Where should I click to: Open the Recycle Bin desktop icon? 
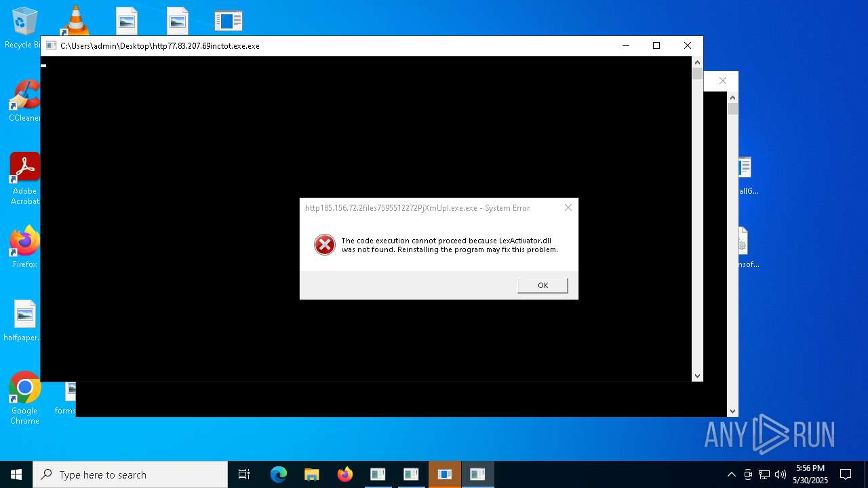click(x=23, y=28)
